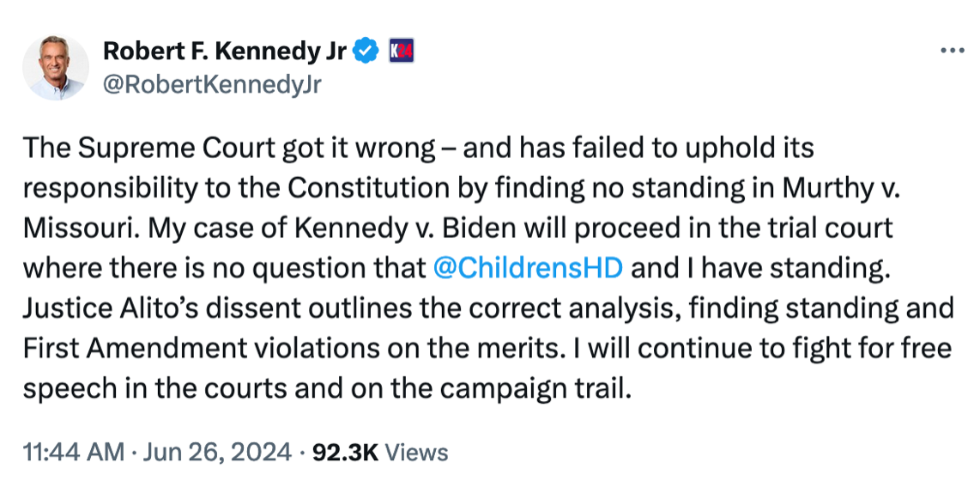Click the display name Robert F. Kennedy Jr
The height and width of the screenshot is (493, 980).
[x=225, y=52]
